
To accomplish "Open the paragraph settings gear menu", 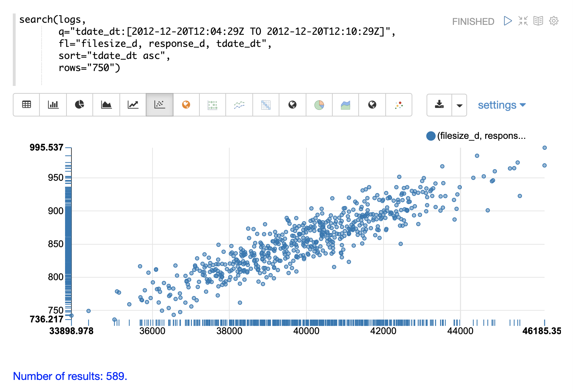I will click(553, 21).
